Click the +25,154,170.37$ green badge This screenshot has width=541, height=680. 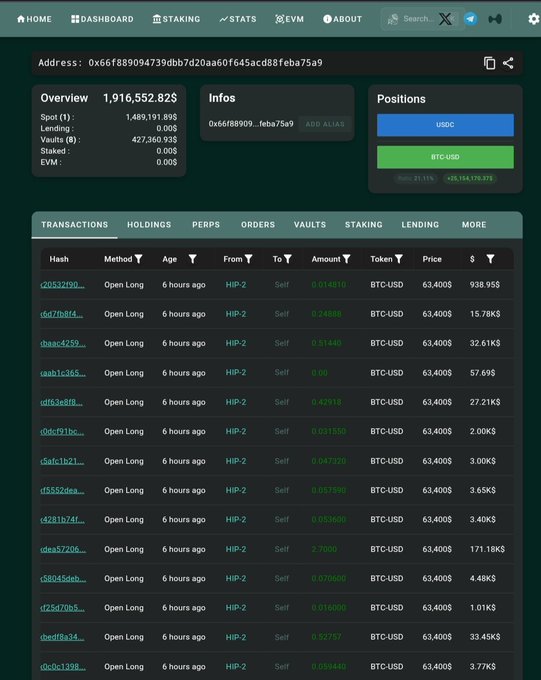click(x=470, y=178)
